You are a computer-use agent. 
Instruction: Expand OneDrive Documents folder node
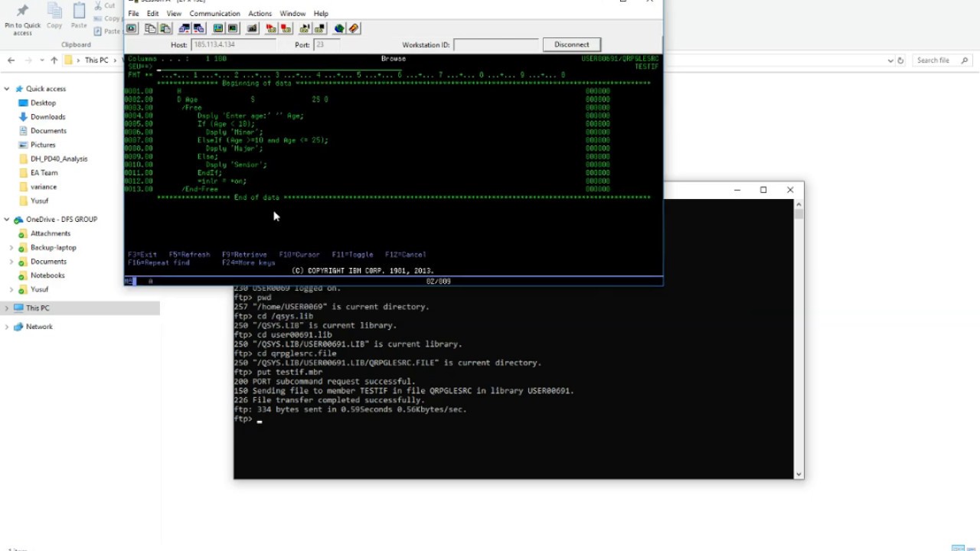tap(11, 261)
